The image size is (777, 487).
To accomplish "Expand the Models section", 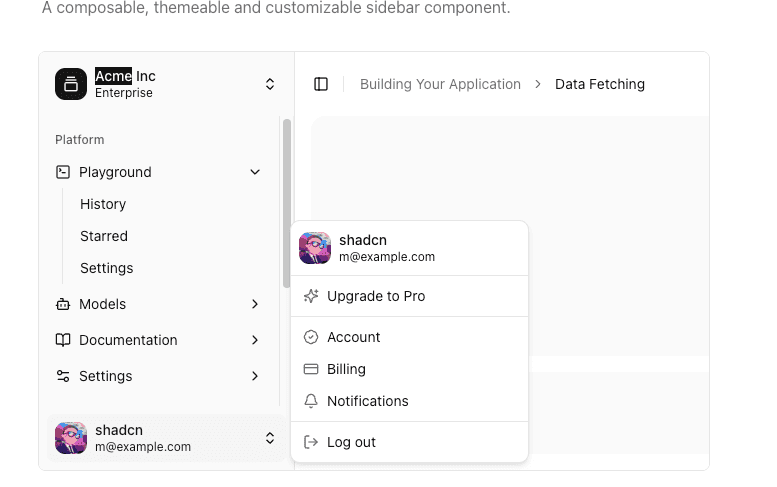I will click(255, 304).
